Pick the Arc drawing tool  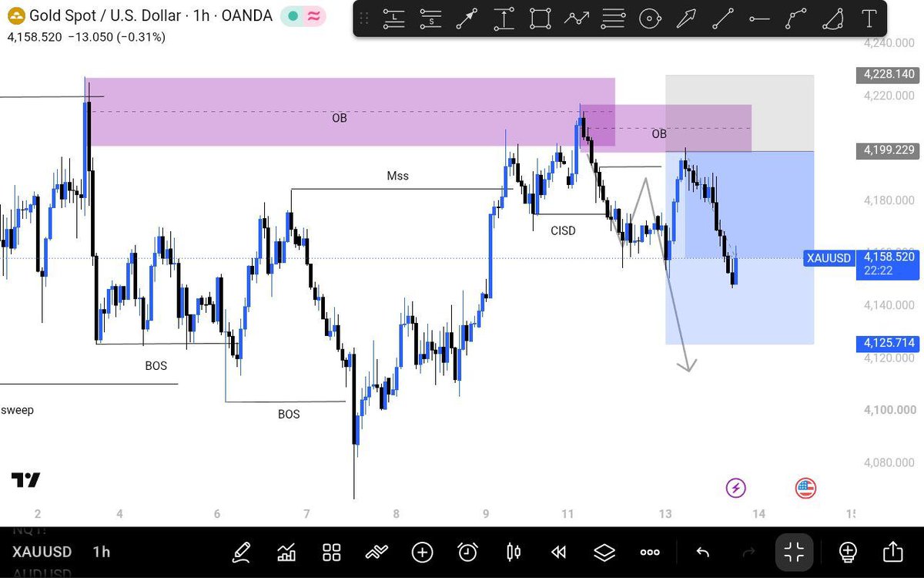point(832,18)
